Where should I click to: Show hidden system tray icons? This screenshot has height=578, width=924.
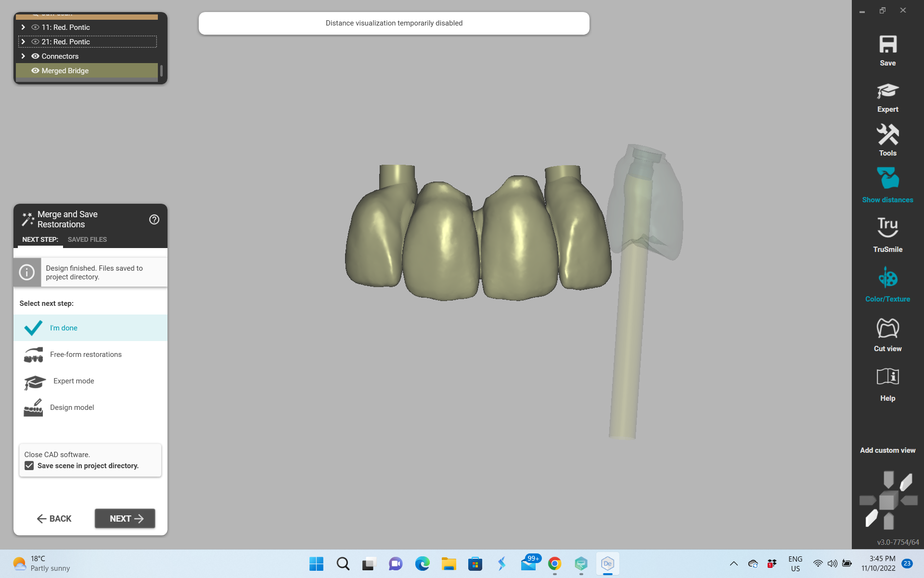coord(733,564)
